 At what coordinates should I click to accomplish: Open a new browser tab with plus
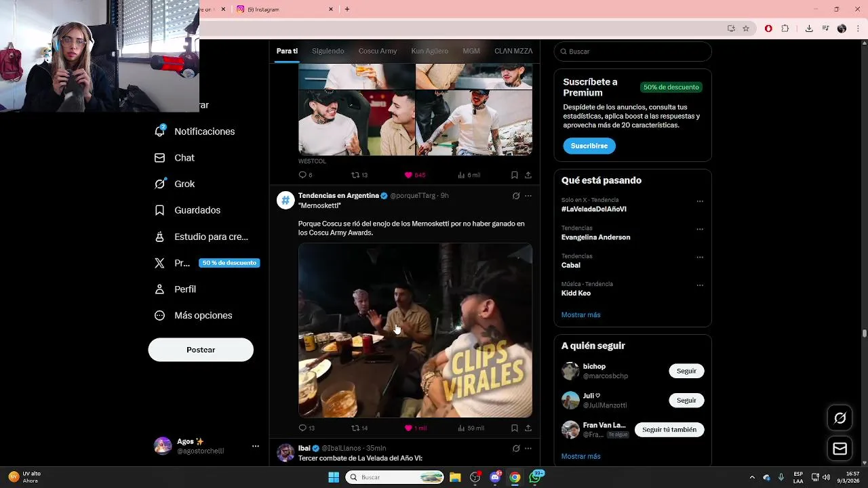pos(347,9)
